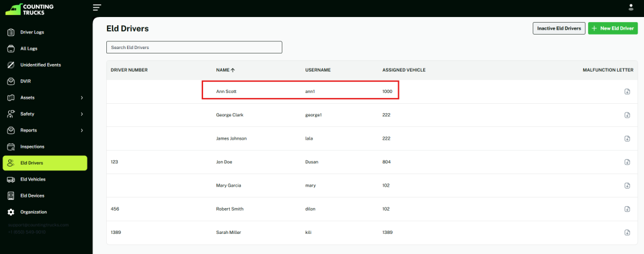Download malfunction letter for Robert Smith

[627, 209]
